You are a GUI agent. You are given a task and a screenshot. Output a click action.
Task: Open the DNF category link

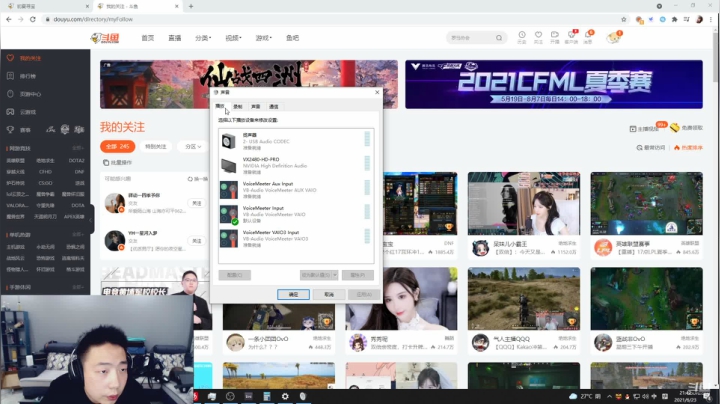click(79, 172)
